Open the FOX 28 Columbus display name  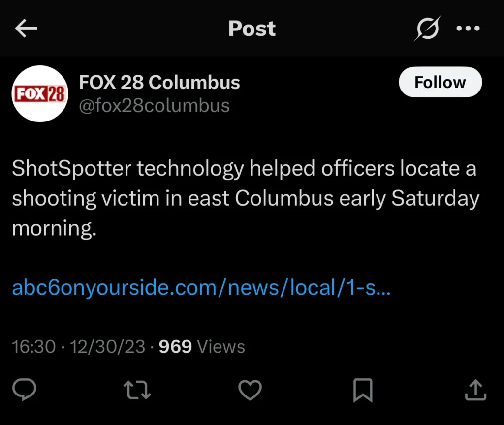pos(159,83)
